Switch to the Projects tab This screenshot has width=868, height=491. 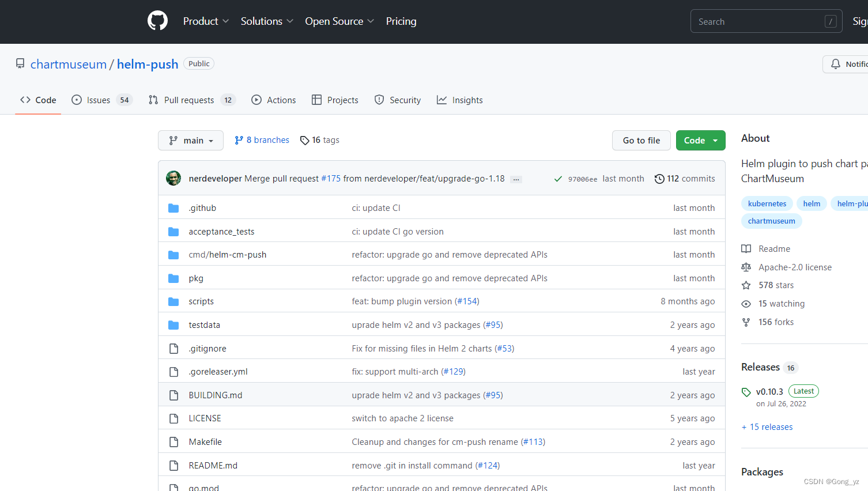[x=335, y=100]
